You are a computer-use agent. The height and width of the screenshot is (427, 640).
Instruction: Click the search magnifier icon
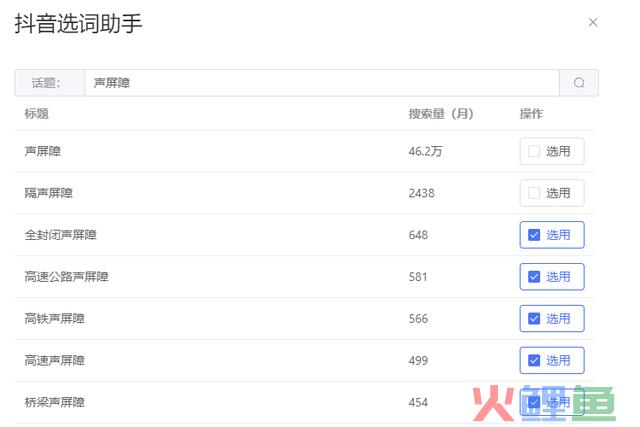coord(579,83)
